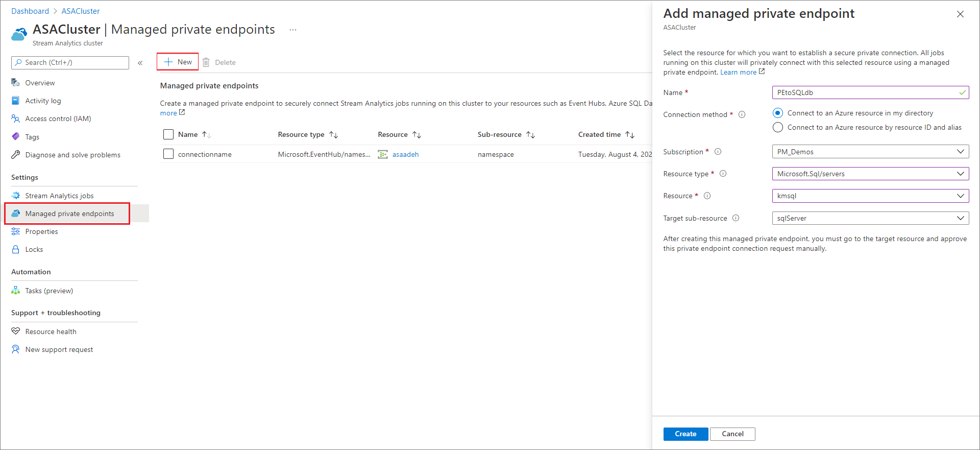980x450 pixels.
Task: Go to Access control (IAM)
Action: tap(58, 119)
